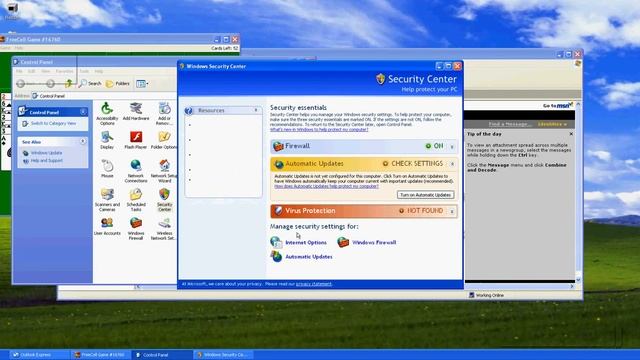The image size is (640, 360).
Task: Click Switch to Category View
Action: click(53, 123)
